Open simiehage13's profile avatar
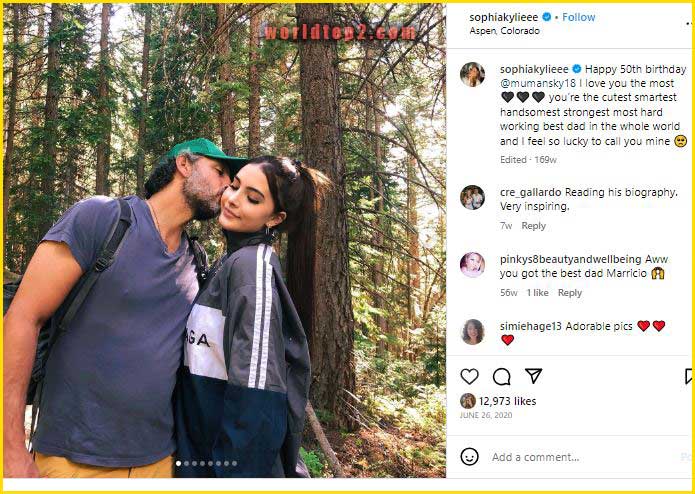This screenshot has width=695, height=494. (x=472, y=331)
